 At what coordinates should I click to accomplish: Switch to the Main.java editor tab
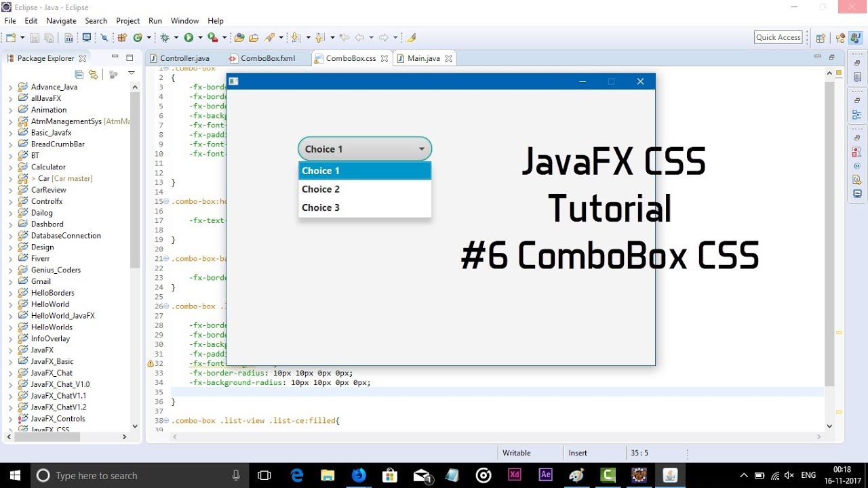click(423, 58)
